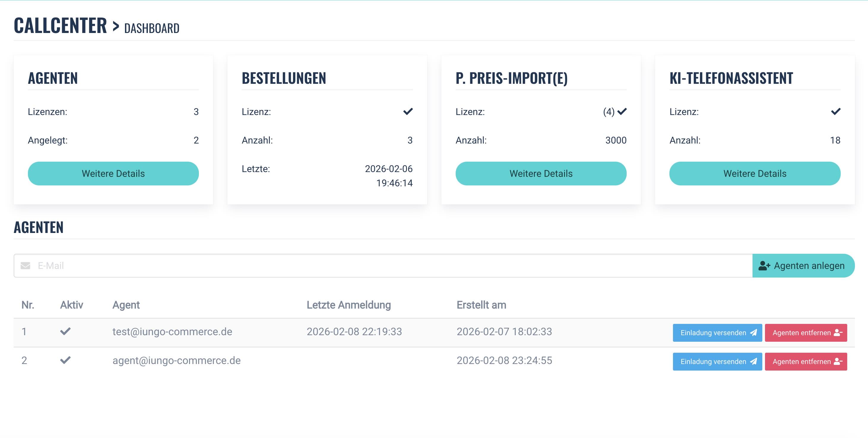Click Bestellungen Lizenz checkmark icon
This screenshot has width=868, height=438.
408,112
